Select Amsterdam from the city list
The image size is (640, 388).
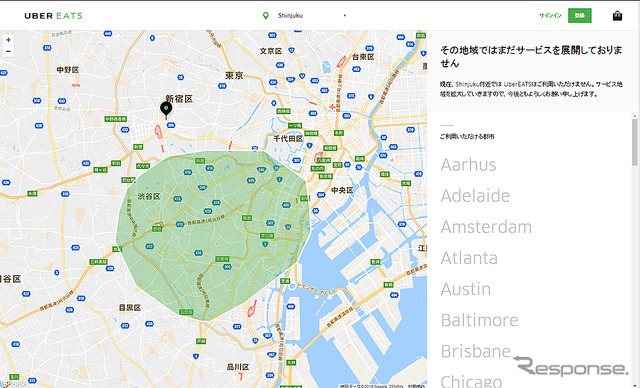coord(486,227)
